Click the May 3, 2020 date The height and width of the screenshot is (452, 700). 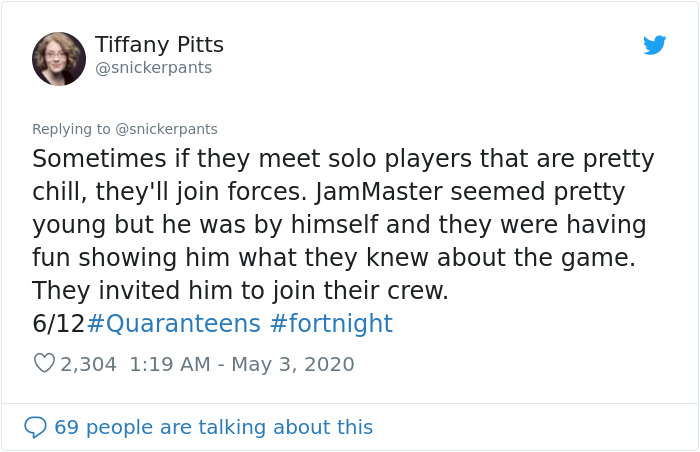pyautogui.click(x=293, y=364)
